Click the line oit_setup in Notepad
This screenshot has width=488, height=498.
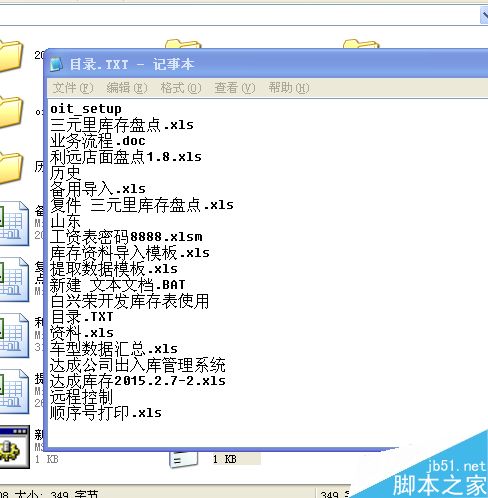click(86, 109)
